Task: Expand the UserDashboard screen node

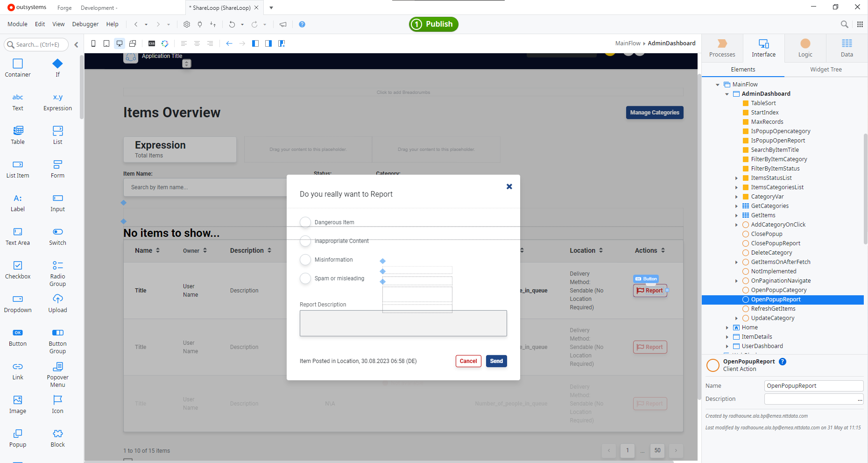Action: pos(727,346)
